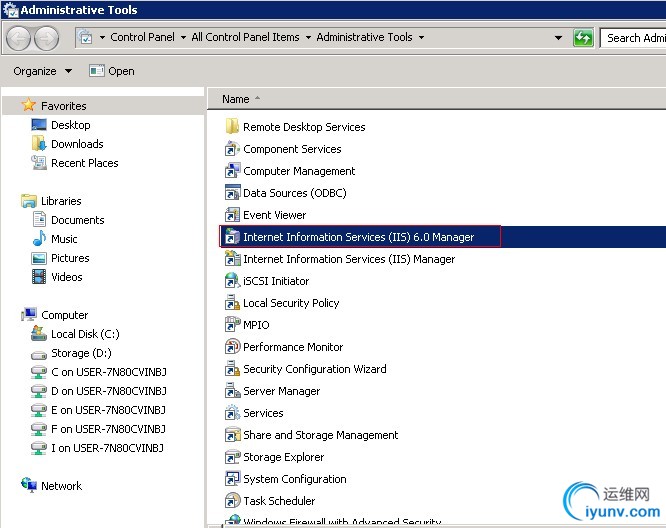Select the Internet Information Services (IIS) Manager icon

(232, 259)
